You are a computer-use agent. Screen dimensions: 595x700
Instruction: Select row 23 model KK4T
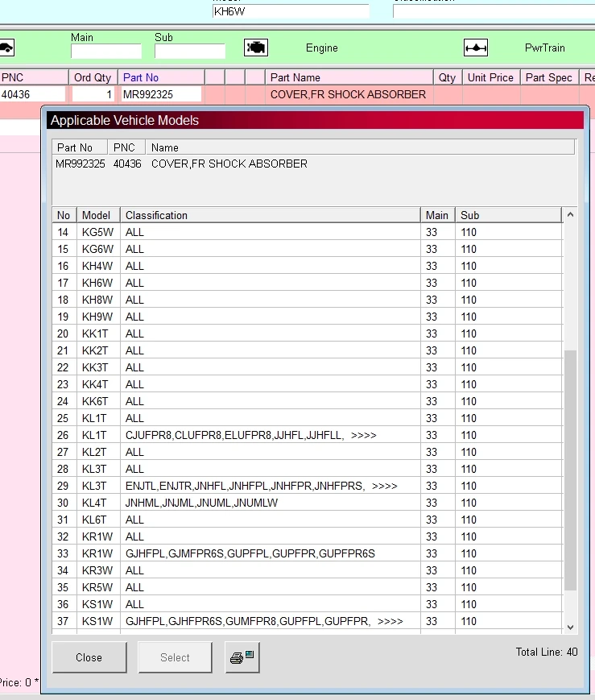point(307,384)
